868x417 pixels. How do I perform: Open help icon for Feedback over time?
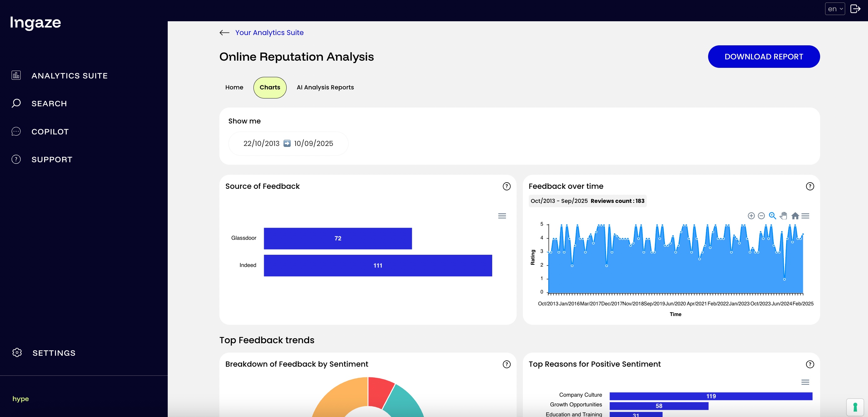point(809,186)
